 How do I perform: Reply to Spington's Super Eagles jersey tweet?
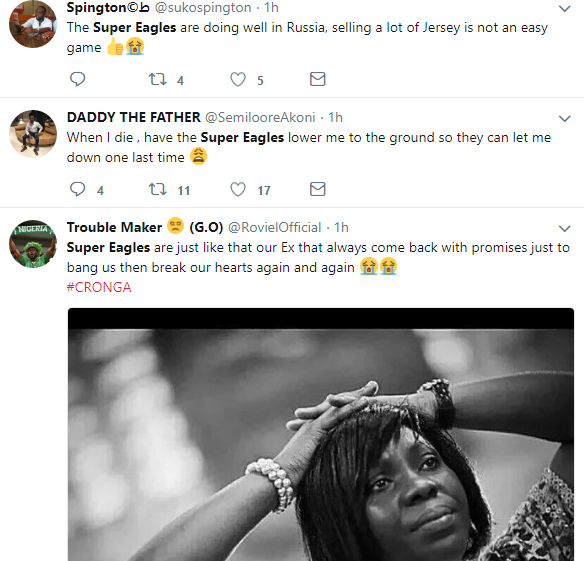tap(77, 79)
